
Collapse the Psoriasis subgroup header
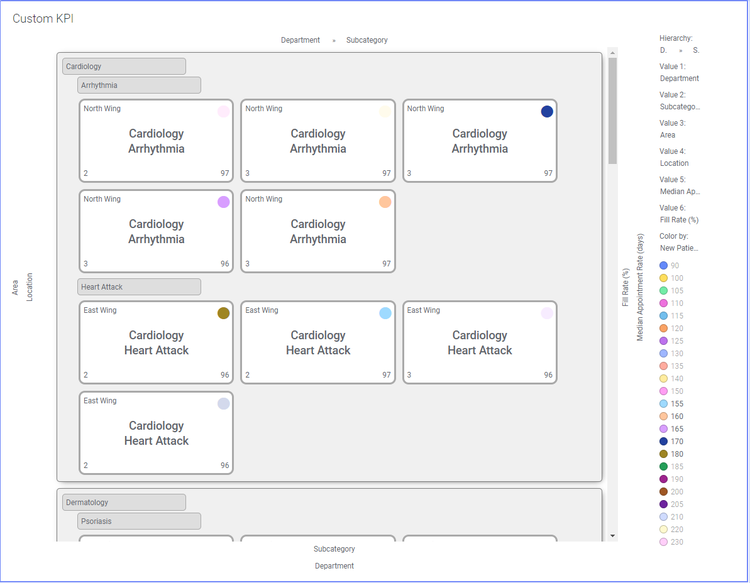pos(139,521)
